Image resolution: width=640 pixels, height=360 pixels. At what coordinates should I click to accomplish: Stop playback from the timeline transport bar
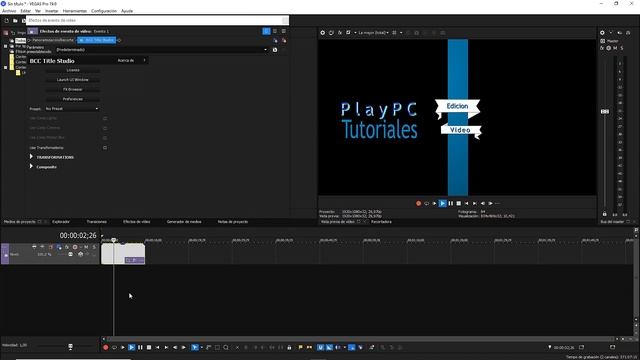coord(149,347)
